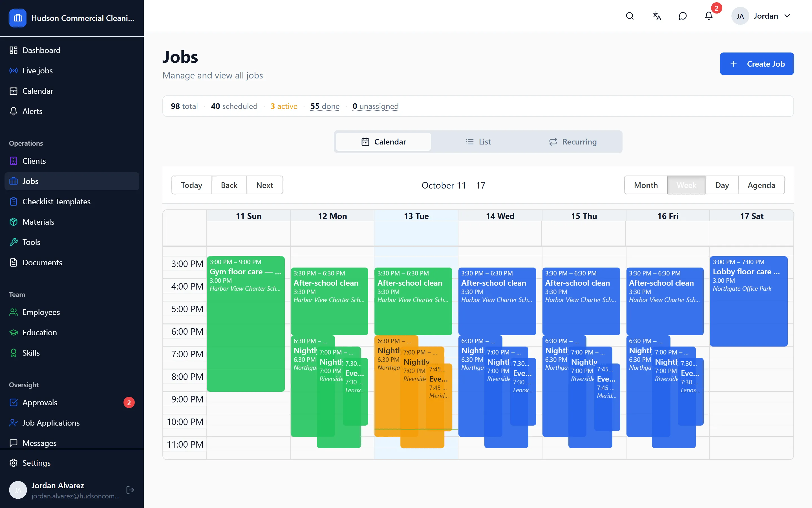Screen dimensions: 812x508
Task: Open Clients under Operations
Action: pyautogui.click(x=72, y=161)
